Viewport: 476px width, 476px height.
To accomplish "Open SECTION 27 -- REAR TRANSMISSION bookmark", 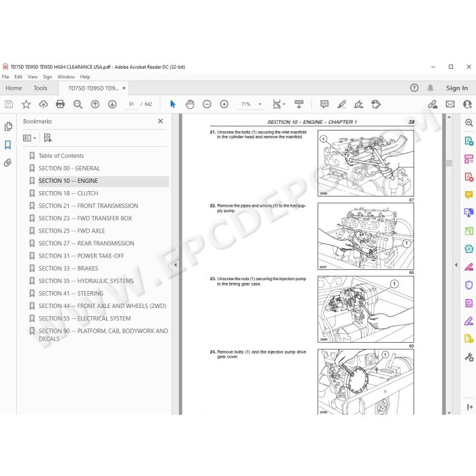I will click(x=86, y=243).
